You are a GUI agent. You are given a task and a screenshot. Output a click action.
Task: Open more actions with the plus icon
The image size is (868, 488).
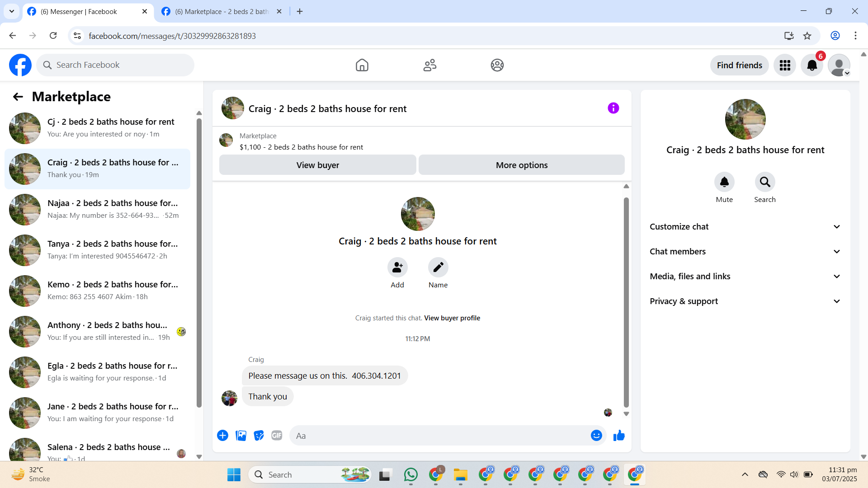click(222, 436)
